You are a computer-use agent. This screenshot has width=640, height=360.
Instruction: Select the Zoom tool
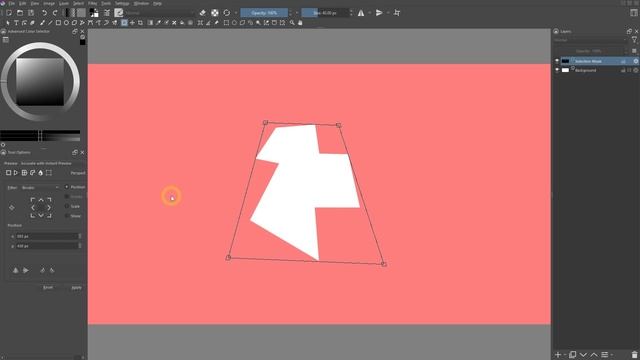tap(292, 23)
